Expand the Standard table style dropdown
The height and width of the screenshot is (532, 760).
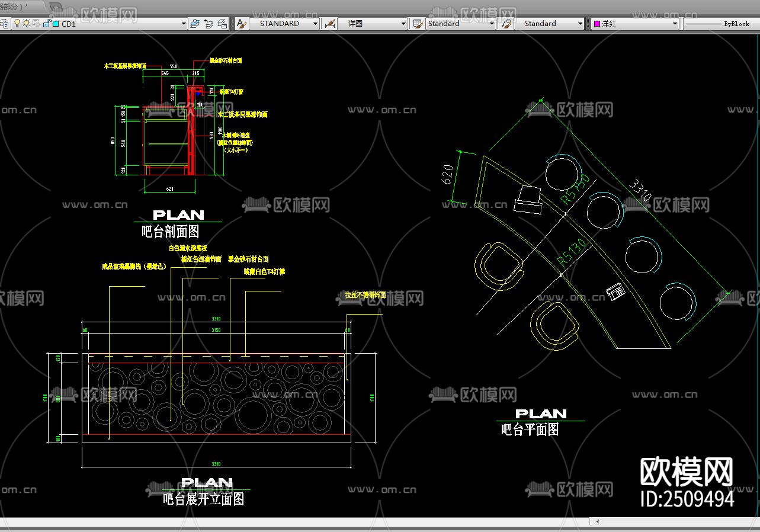click(x=492, y=24)
